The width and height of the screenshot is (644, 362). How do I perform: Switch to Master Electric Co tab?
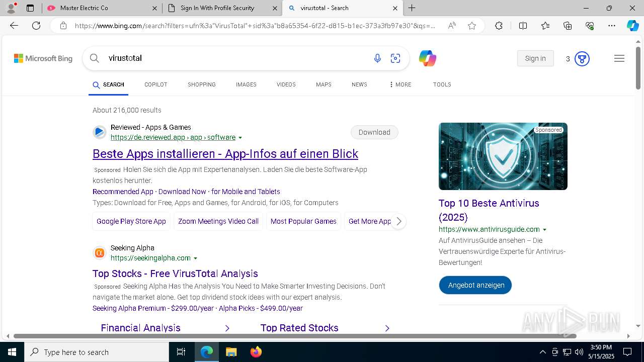coord(102,8)
